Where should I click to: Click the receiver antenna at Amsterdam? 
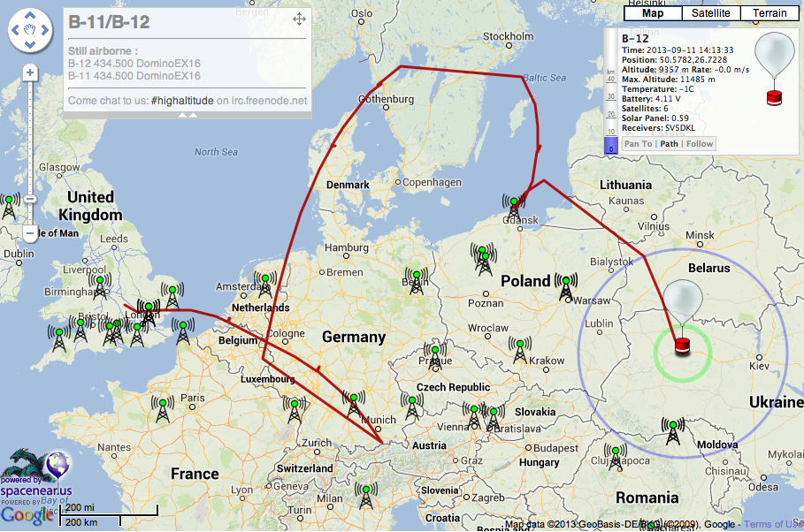coord(265,285)
